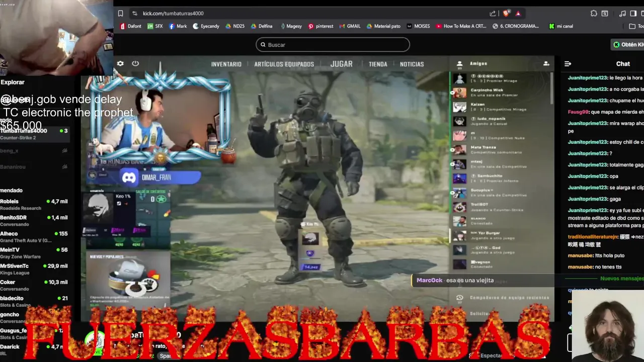Screen dimensions: 644x362
Task: Open Coker channel in Kick sidebar
Action: coord(34,285)
